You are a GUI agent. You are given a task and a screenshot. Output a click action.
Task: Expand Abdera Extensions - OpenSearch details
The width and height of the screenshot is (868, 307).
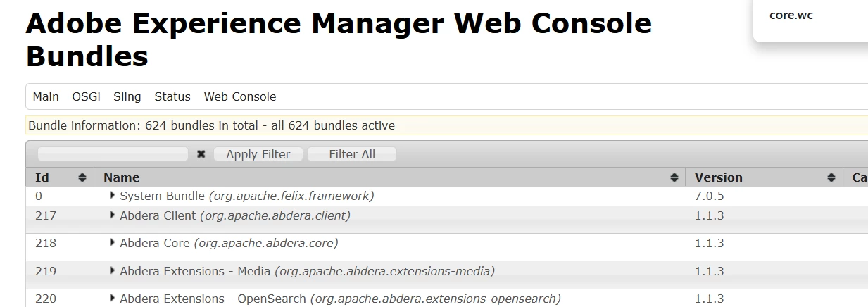[x=113, y=298]
